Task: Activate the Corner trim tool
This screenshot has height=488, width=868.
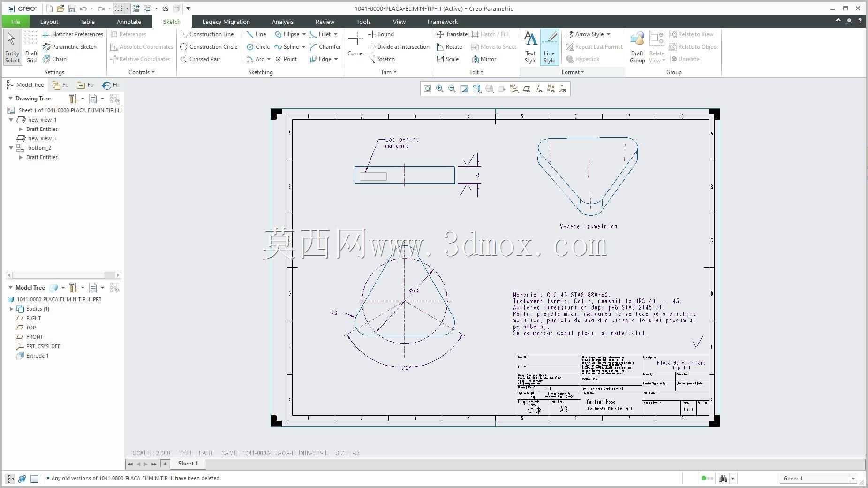Action: tap(356, 44)
